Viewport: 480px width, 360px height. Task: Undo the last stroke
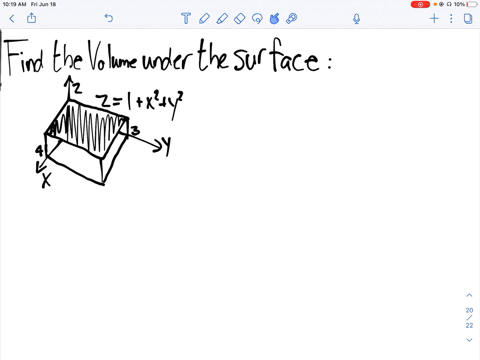[x=109, y=18]
